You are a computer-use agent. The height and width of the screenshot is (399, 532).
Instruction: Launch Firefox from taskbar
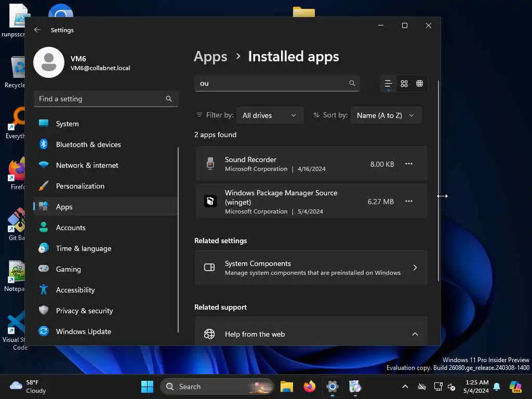click(x=310, y=387)
